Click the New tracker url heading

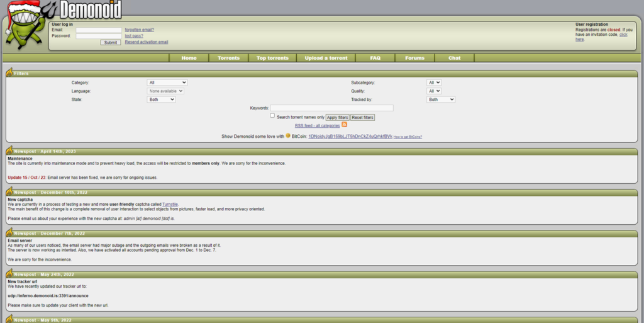pos(22,282)
